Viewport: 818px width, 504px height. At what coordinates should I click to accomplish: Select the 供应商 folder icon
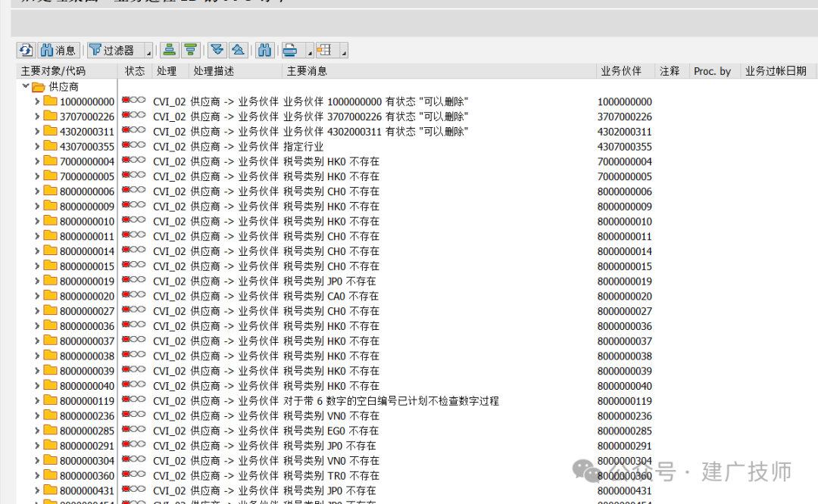click(x=38, y=86)
